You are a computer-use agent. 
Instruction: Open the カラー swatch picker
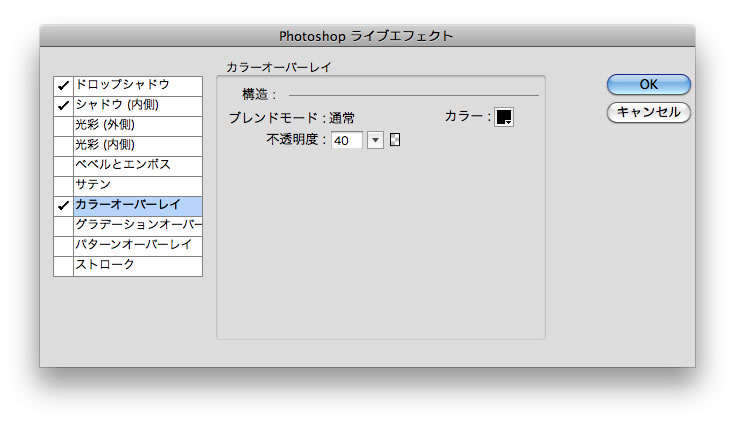(504, 117)
